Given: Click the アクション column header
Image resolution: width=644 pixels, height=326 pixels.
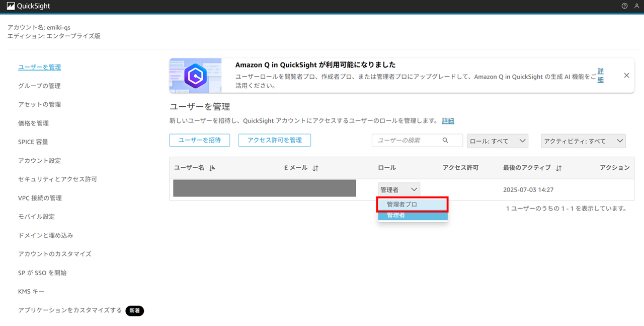Looking at the screenshot, I should click(x=615, y=168).
